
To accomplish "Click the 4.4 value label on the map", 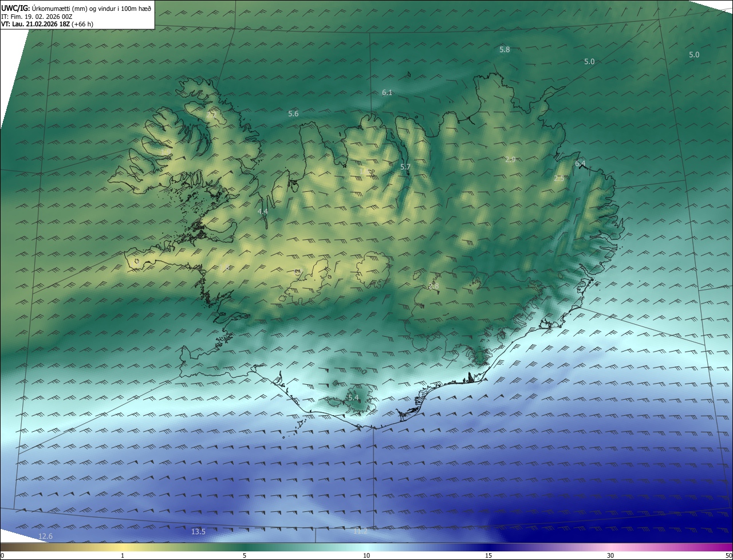I will [x=262, y=212].
